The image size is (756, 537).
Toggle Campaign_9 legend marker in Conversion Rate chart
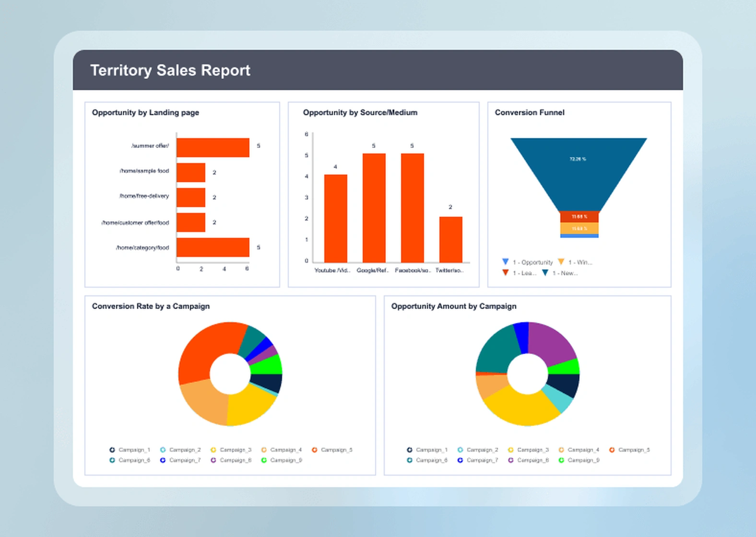coord(264,460)
